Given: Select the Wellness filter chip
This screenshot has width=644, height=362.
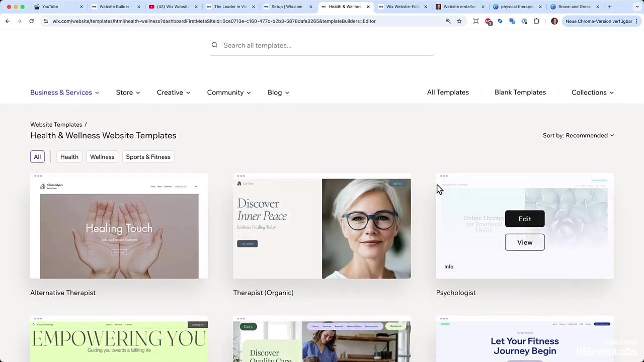Looking at the screenshot, I should tap(102, 157).
